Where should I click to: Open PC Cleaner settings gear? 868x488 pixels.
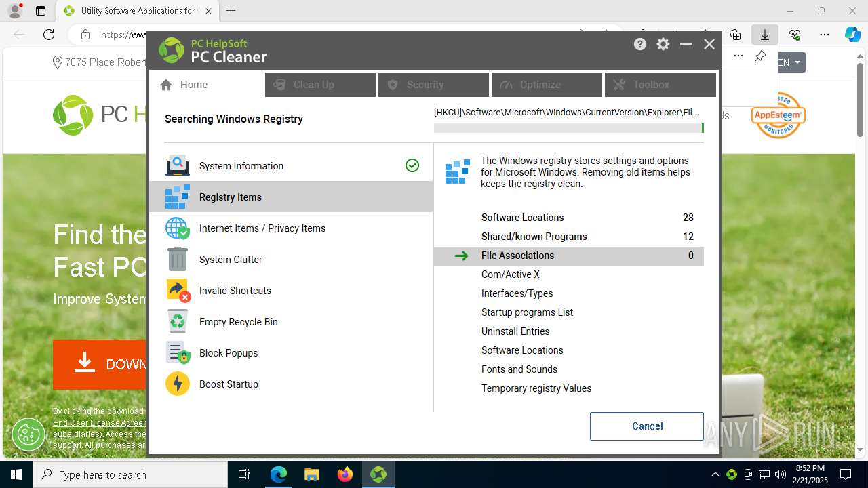pyautogui.click(x=663, y=44)
